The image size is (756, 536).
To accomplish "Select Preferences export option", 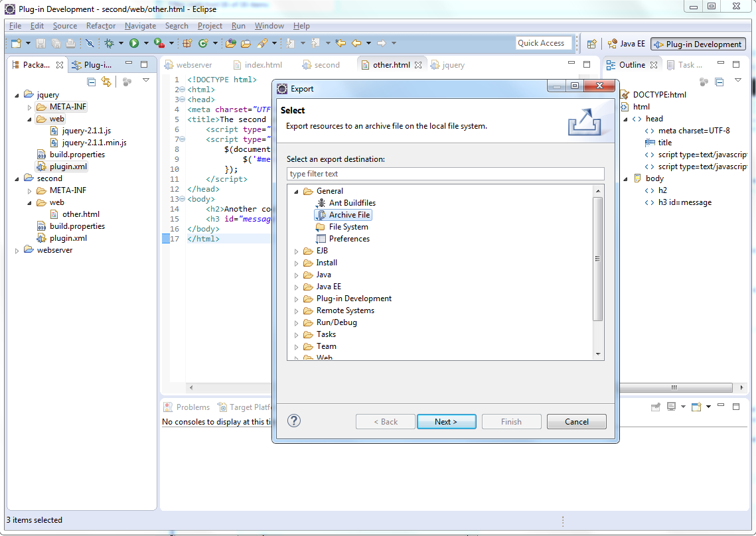I will (x=342, y=239).
